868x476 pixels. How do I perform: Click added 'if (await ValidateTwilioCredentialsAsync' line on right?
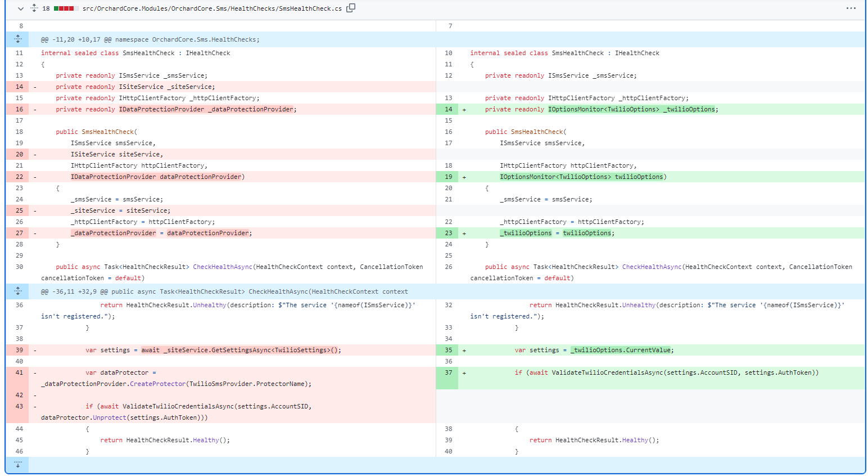pos(667,372)
